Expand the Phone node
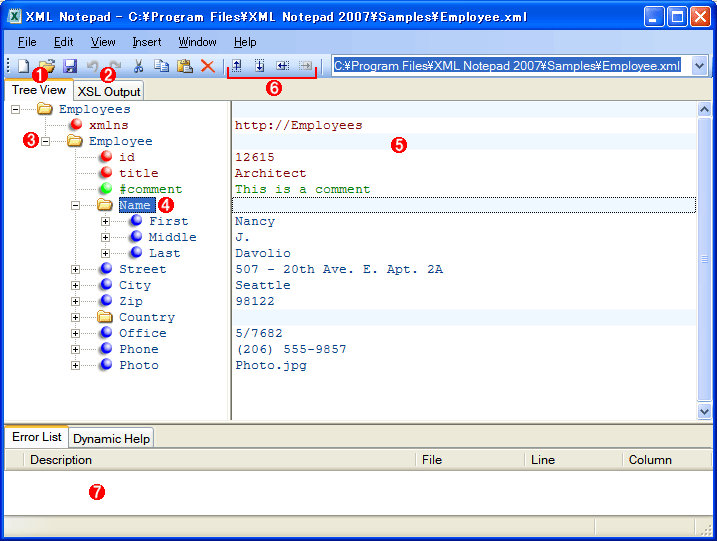 coord(75,349)
